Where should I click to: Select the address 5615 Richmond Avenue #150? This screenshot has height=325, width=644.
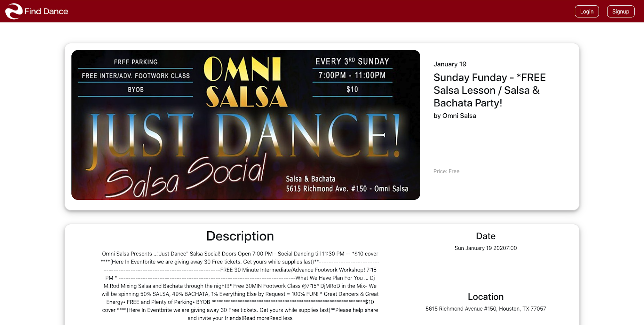[485, 309]
